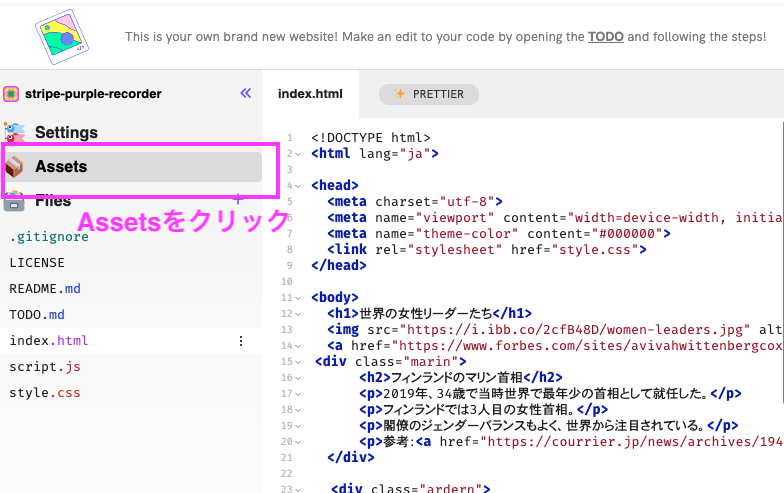Click the Glitch logo image in banner

point(64,36)
